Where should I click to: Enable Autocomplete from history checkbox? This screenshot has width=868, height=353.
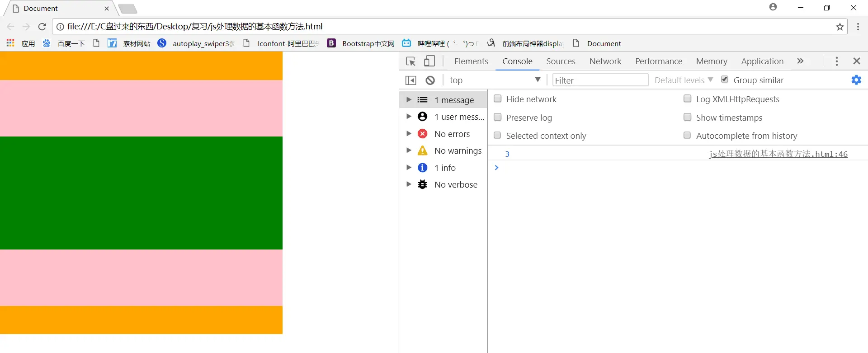(x=687, y=135)
